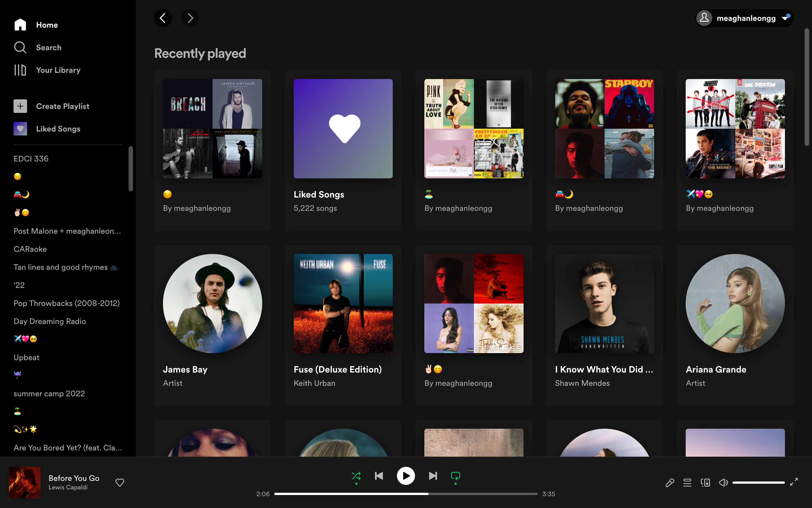Screen dimensions: 812x508
Task: Like the song Before You Go
Action: (120, 483)
